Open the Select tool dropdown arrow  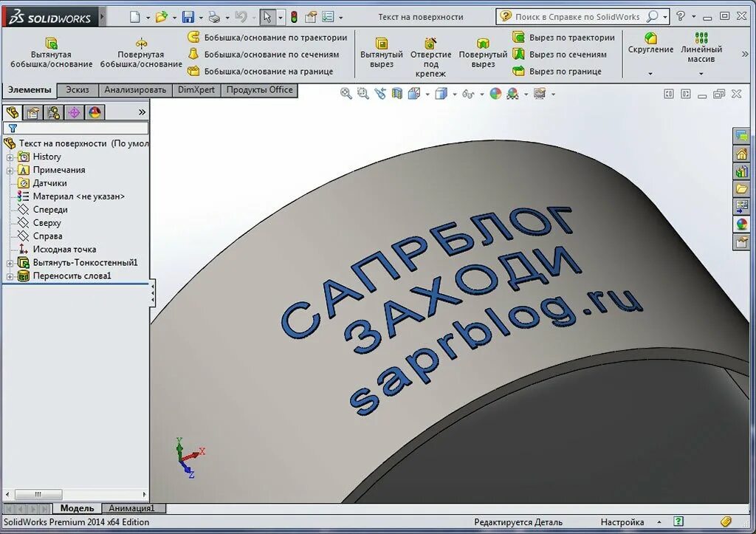(280, 18)
